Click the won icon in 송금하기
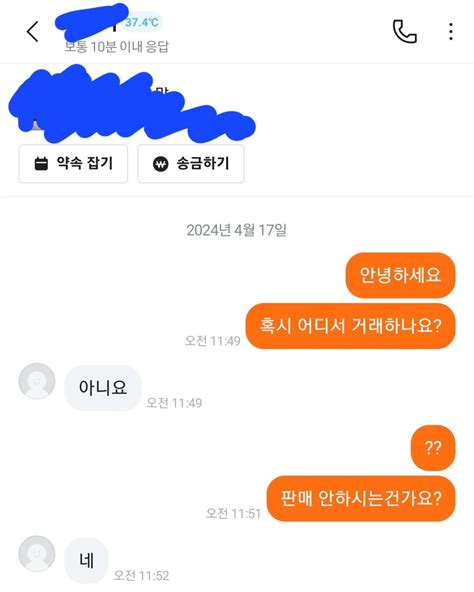The width and height of the screenshot is (474, 592). 161,164
